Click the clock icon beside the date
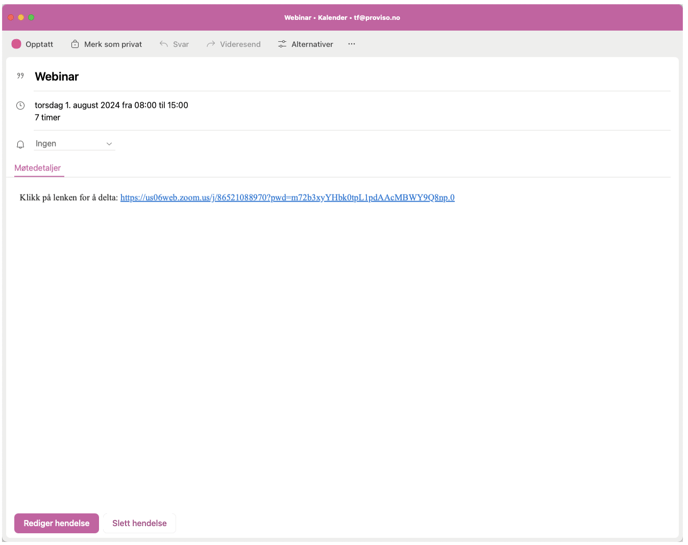Image resolution: width=688 pixels, height=545 pixels. tap(20, 105)
